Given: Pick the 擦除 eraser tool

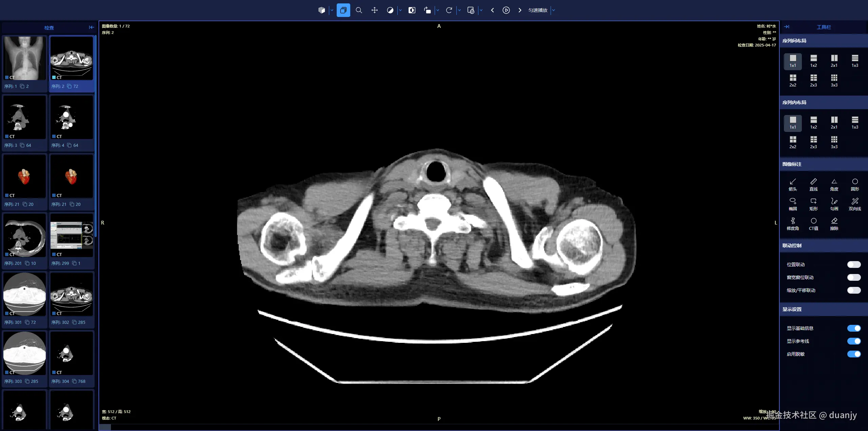Looking at the screenshot, I should pos(834,223).
